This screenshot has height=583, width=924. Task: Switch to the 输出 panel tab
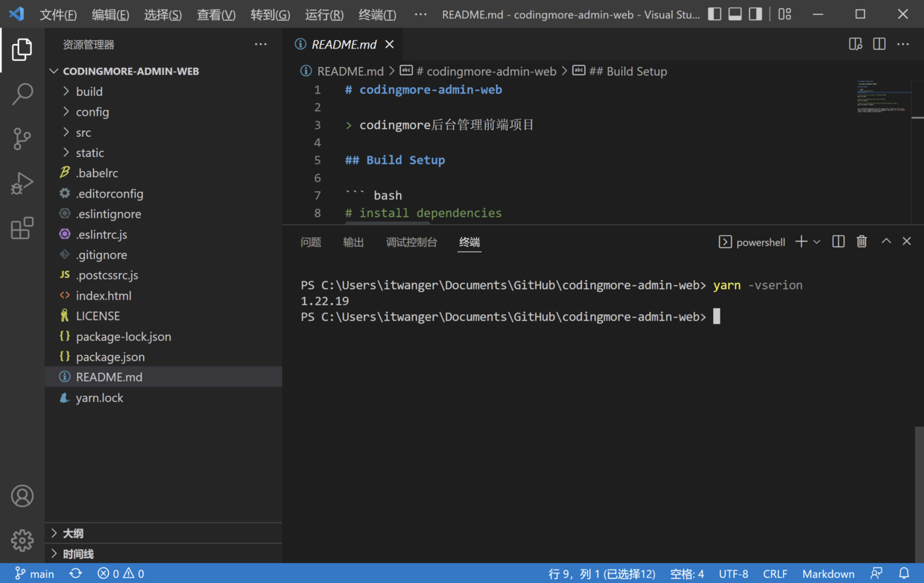(x=353, y=242)
